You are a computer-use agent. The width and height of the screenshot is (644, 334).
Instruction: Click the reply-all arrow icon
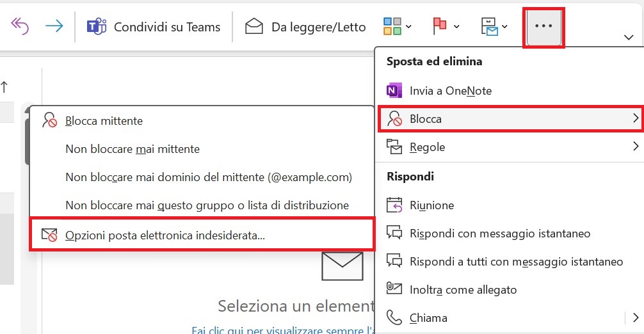[x=20, y=27]
